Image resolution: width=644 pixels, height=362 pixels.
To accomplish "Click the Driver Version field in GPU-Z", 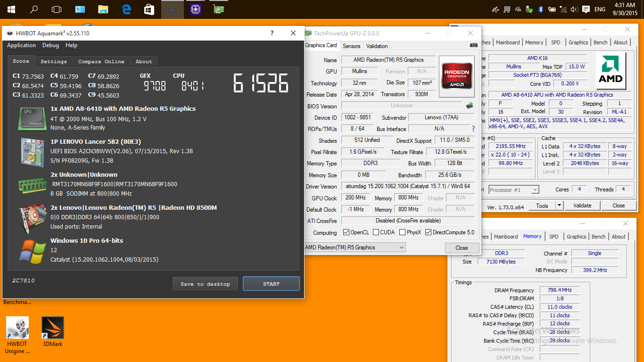I will 408,187.
